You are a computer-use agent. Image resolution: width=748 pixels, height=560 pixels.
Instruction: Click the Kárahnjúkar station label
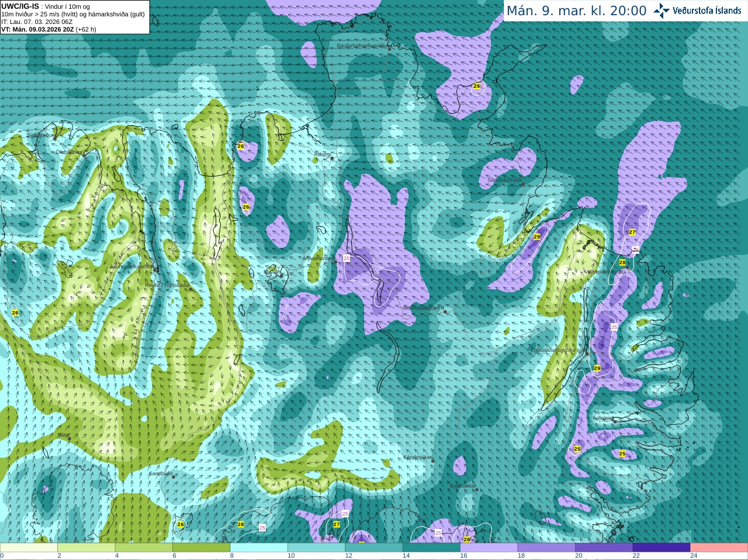pyautogui.click(x=418, y=457)
